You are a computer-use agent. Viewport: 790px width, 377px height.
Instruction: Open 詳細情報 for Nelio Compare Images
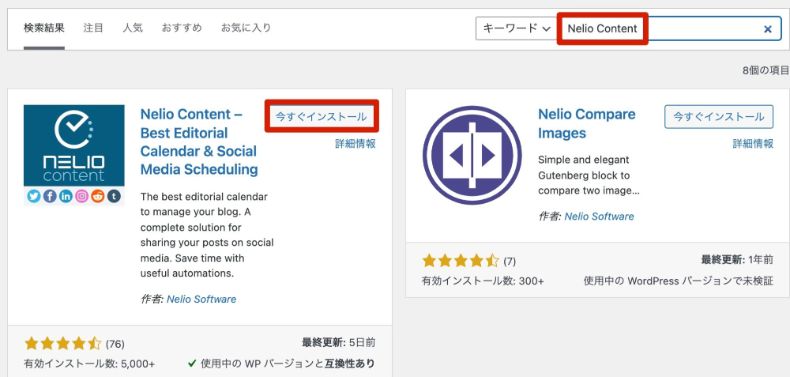tap(753, 144)
